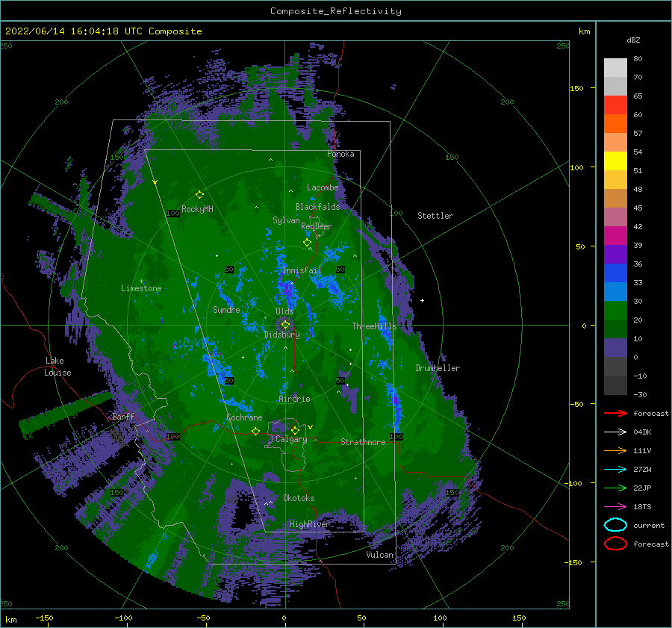Select the slate purple 10–0 dBZ swatch

(615, 348)
